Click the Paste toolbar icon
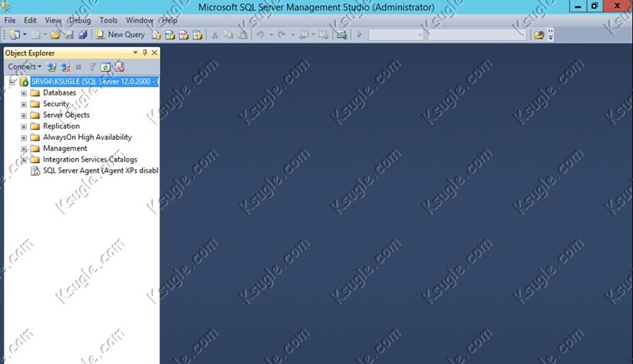Screen dimensions: 633x364 point(242,35)
